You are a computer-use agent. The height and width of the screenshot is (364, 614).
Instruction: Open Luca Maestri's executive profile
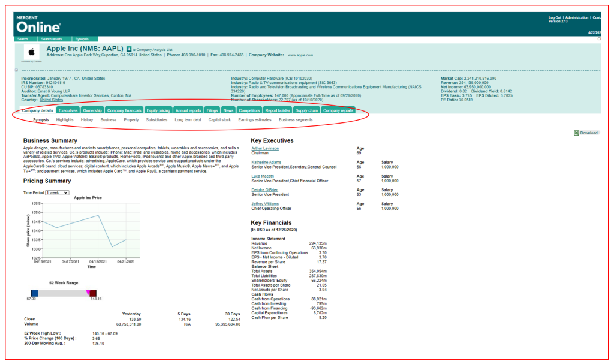coord(263,176)
